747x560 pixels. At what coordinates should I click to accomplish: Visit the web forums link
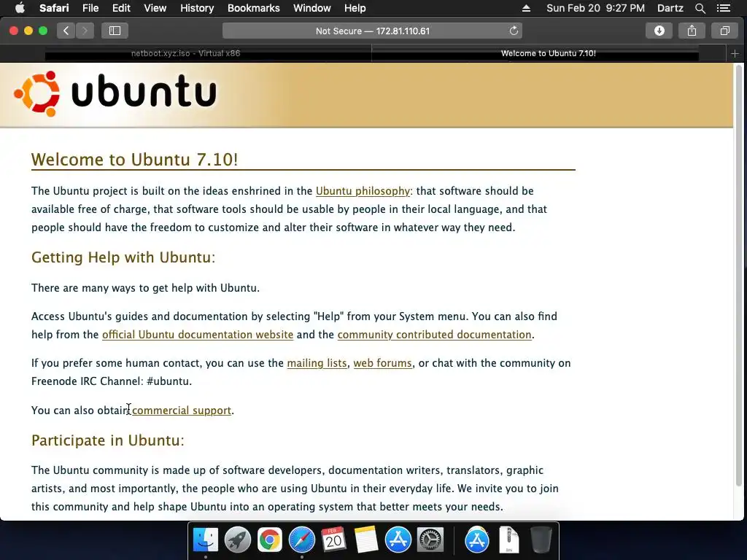pos(382,363)
